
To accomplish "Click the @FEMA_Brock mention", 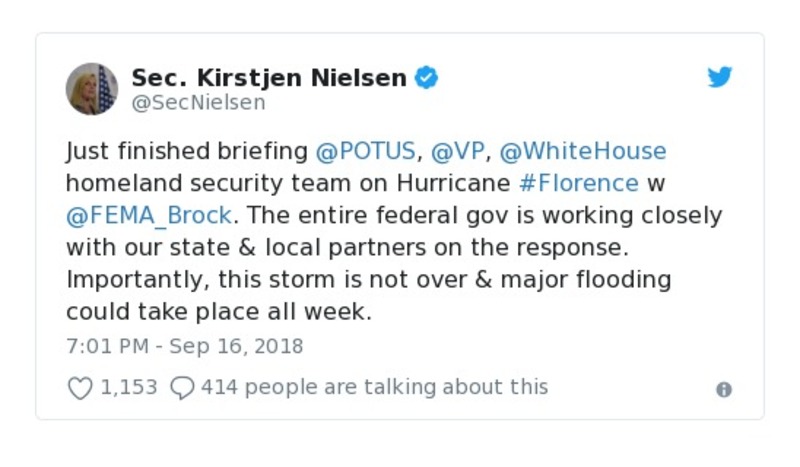I will coord(149,216).
